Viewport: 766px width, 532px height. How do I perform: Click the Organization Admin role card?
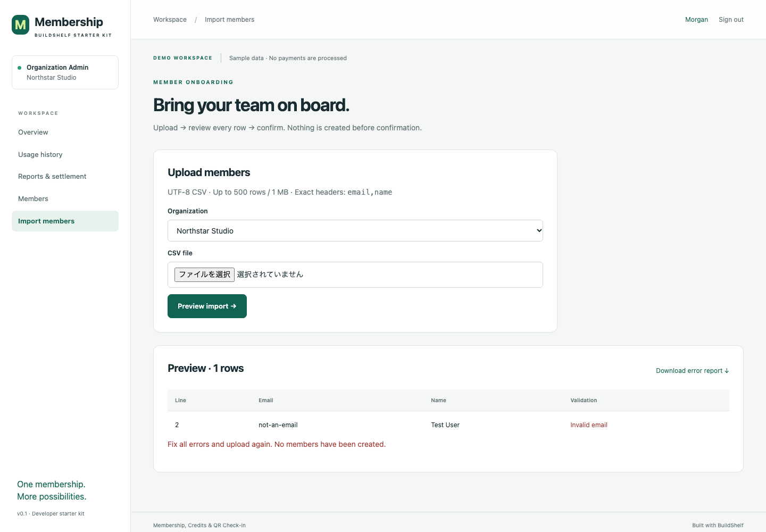pyautogui.click(x=65, y=72)
